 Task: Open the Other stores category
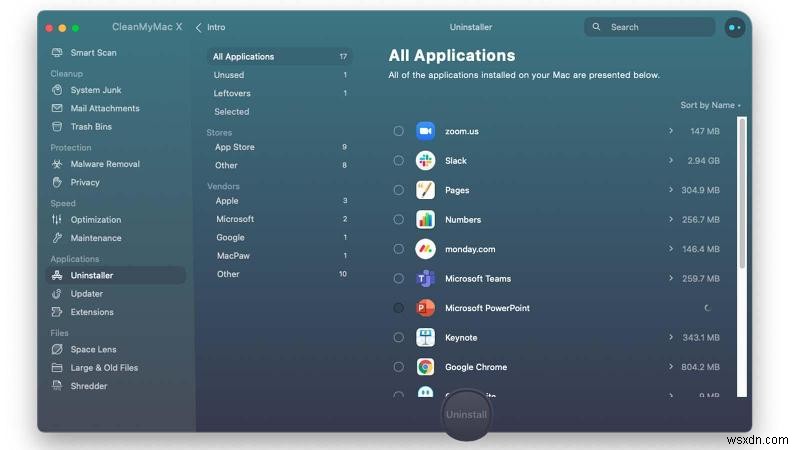click(x=280, y=165)
